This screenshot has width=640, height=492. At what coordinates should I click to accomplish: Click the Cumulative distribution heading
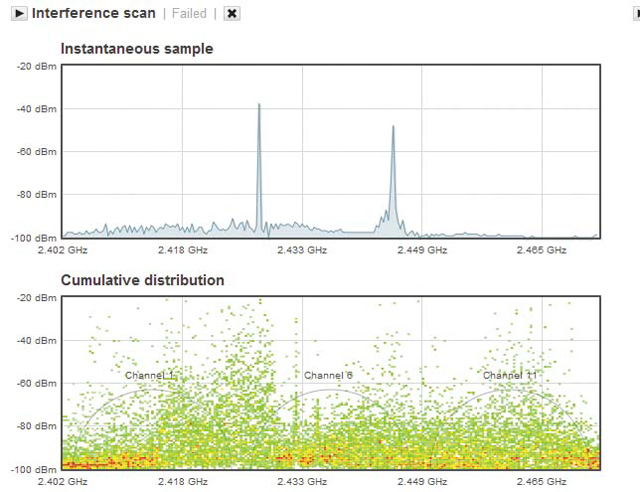click(x=142, y=280)
